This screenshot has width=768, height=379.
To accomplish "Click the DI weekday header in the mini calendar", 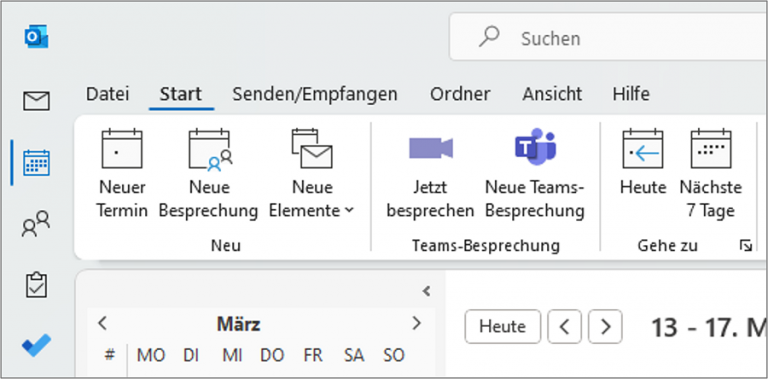I will 191,355.
